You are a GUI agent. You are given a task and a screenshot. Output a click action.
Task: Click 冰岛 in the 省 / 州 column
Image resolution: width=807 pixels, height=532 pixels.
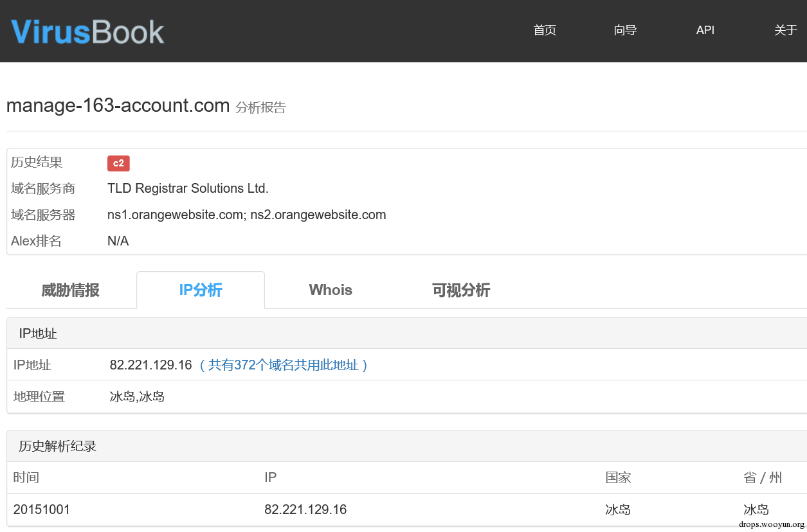[756, 510]
